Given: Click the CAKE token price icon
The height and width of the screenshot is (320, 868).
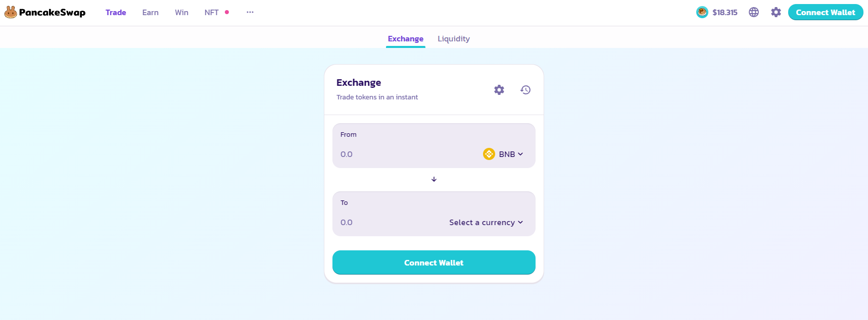Looking at the screenshot, I should 702,12.
